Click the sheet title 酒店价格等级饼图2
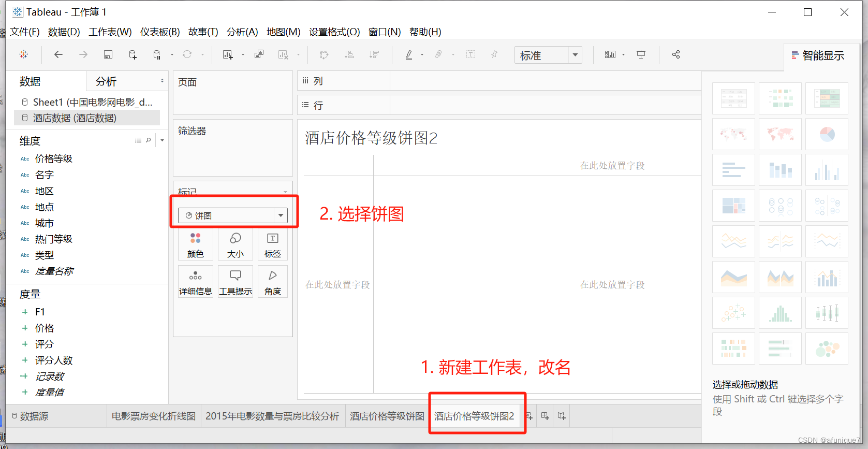The image size is (868, 449). point(371,138)
